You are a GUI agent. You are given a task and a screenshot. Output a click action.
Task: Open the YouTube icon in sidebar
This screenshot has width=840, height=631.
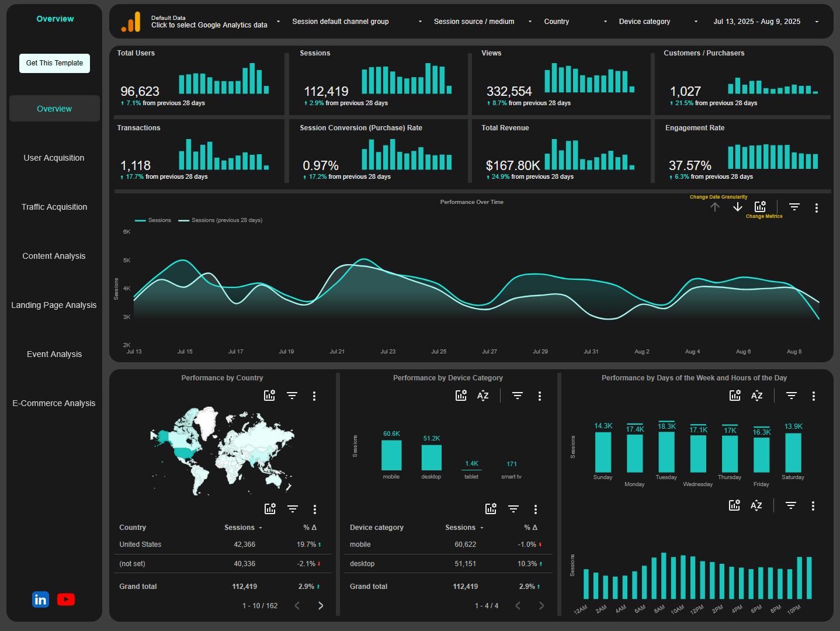66,599
